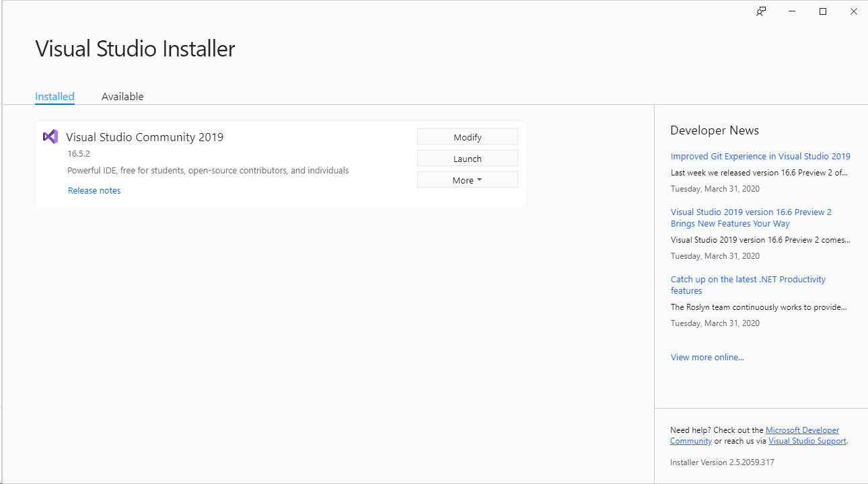The image size is (868, 484).
Task: Switch to the Installed tab
Action: pos(55,96)
